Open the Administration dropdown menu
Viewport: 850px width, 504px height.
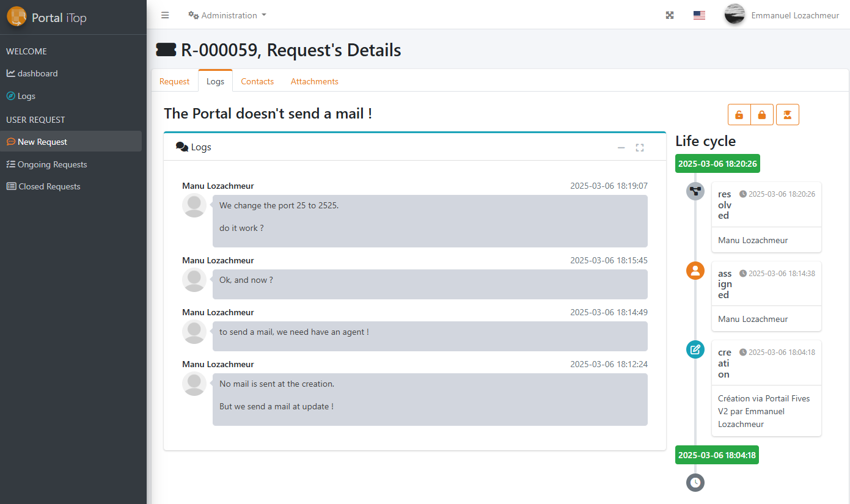(227, 15)
